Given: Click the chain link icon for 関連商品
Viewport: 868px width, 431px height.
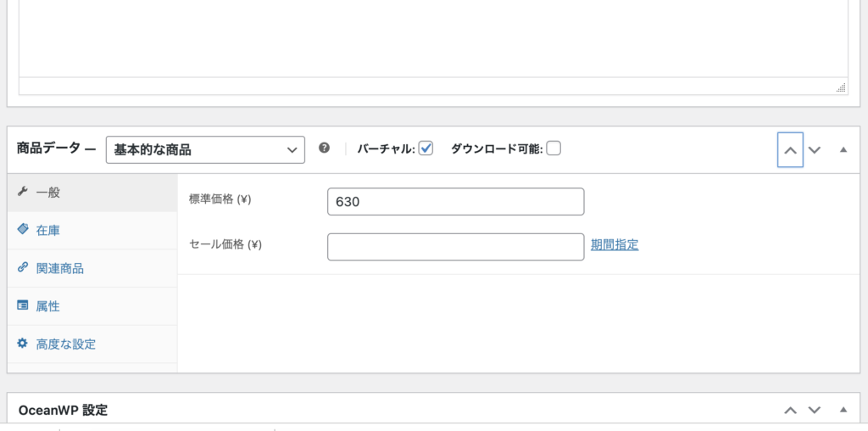Looking at the screenshot, I should (x=23, y=268).
